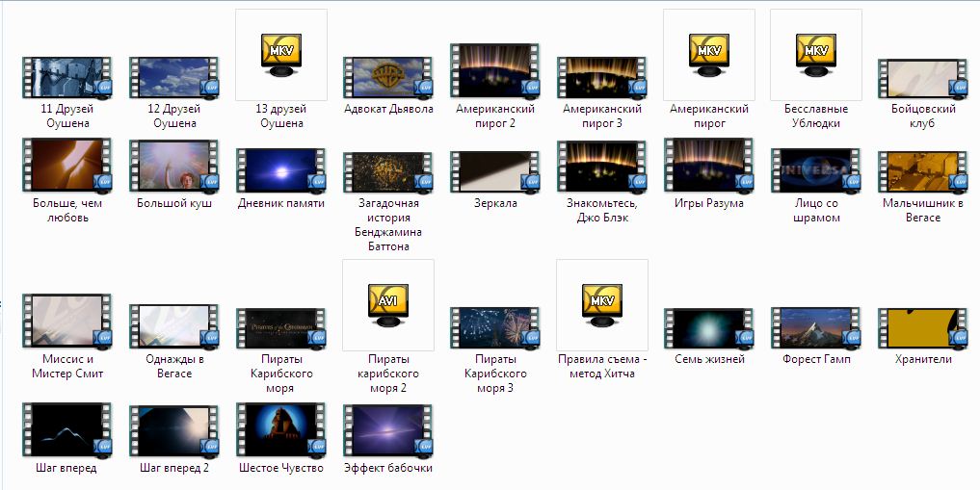Select the Американский пирог 3 thumbnail
This screenshot has width=980, height=490.
(602, 77)
